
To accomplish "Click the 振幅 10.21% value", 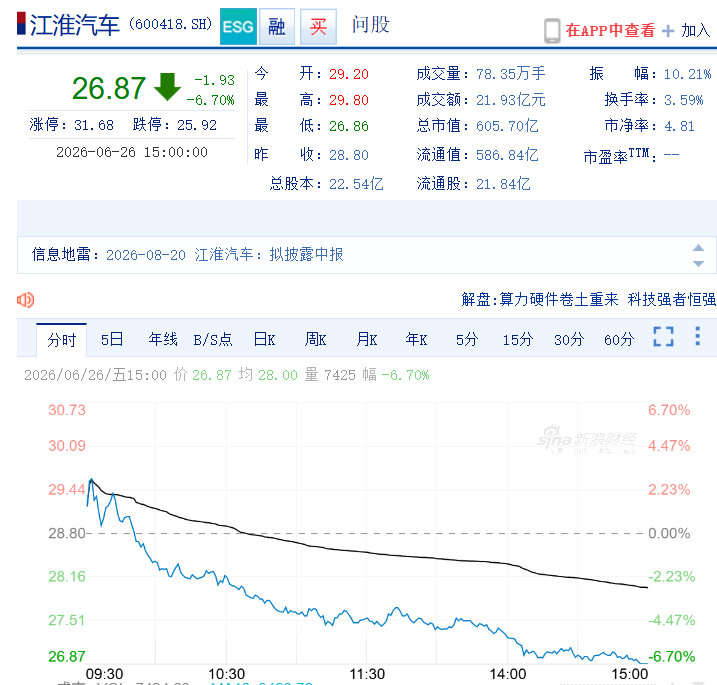I will pos(688,74).
